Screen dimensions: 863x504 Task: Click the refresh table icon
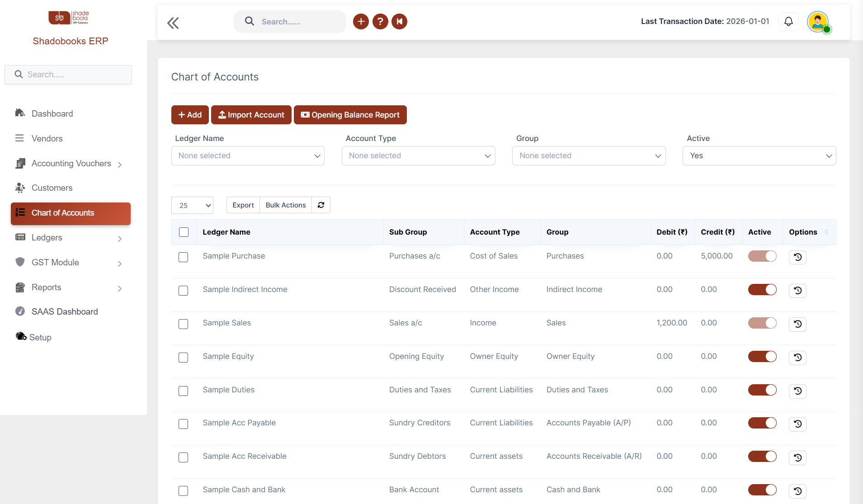[x=321, y=205]
